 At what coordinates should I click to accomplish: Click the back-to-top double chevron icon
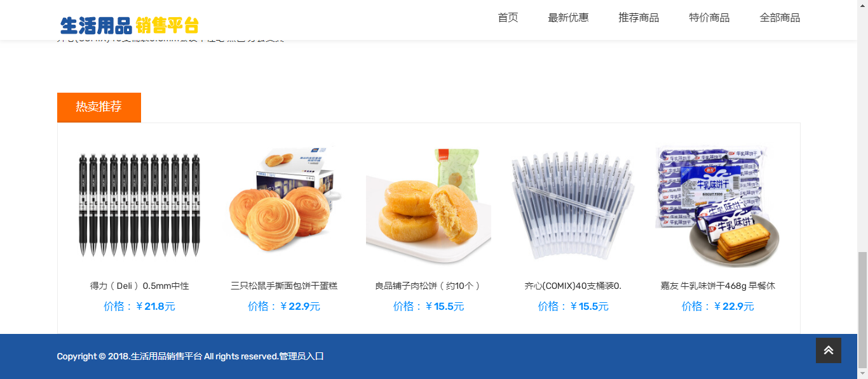click(828, 350)
